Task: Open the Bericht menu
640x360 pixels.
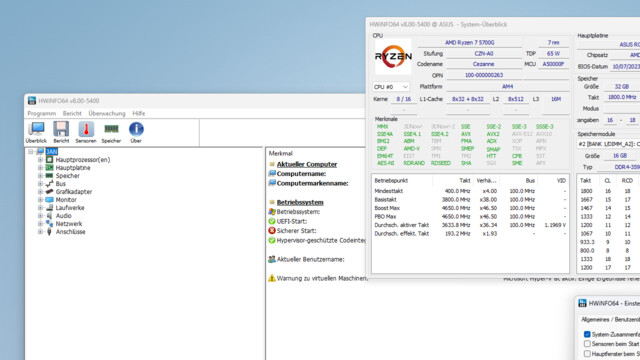Action: coord(72,113)
